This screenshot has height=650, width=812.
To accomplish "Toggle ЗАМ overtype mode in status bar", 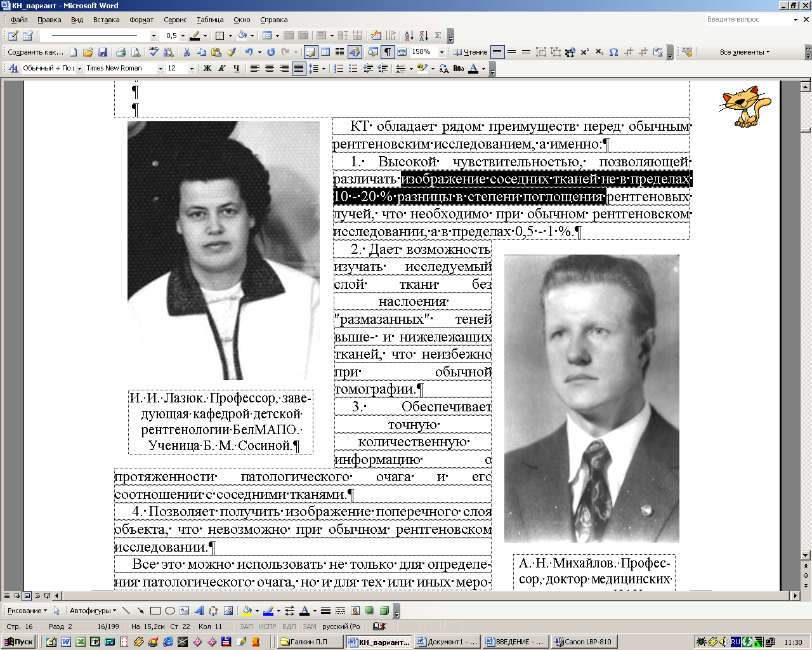I will coord(310,627).
